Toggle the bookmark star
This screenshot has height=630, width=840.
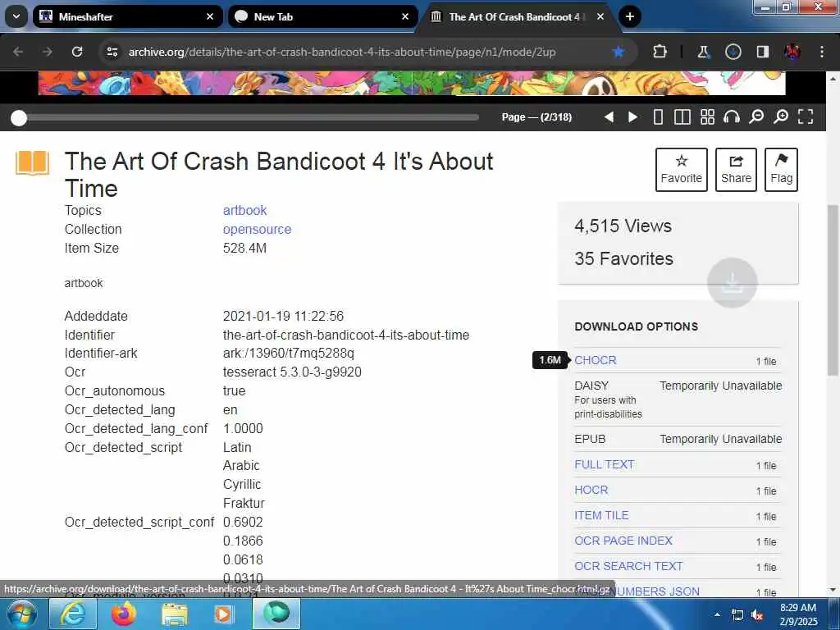(x=619, y=52)
